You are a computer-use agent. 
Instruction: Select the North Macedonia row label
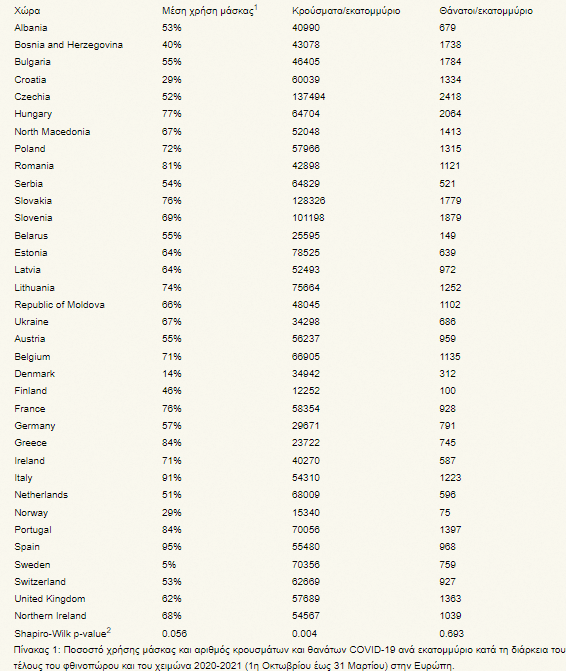coord(52,132)
